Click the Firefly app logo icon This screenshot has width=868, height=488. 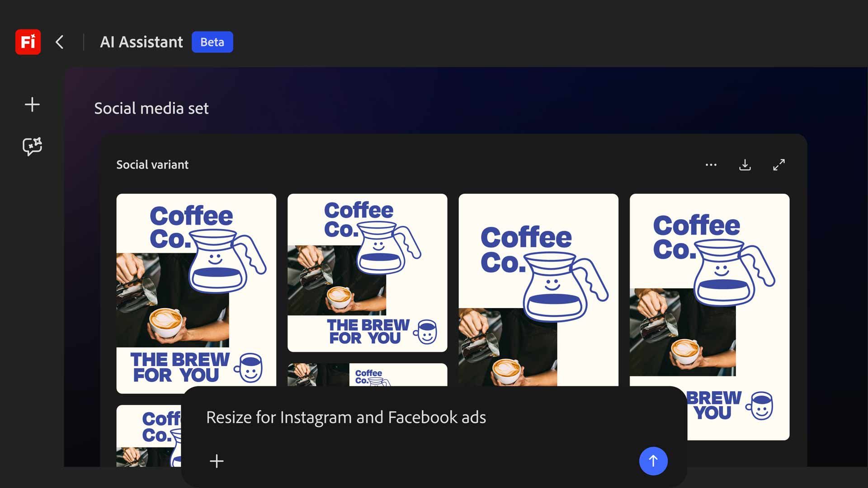28,42
